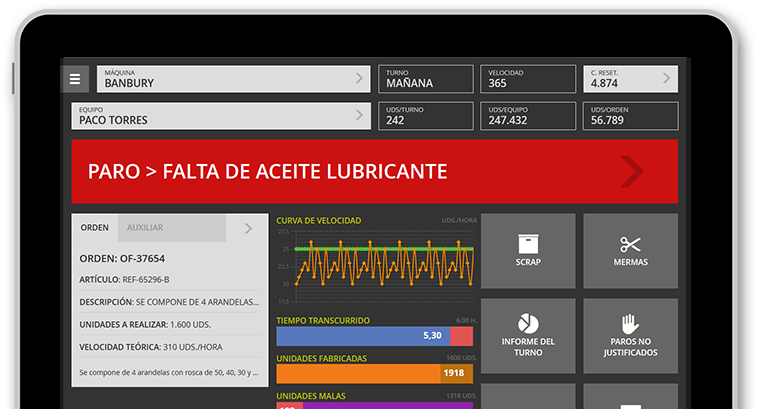This screenshot has width=757, height=409.
Task: Click the arrow on the red Paro banner
Action: pos(632,171)
